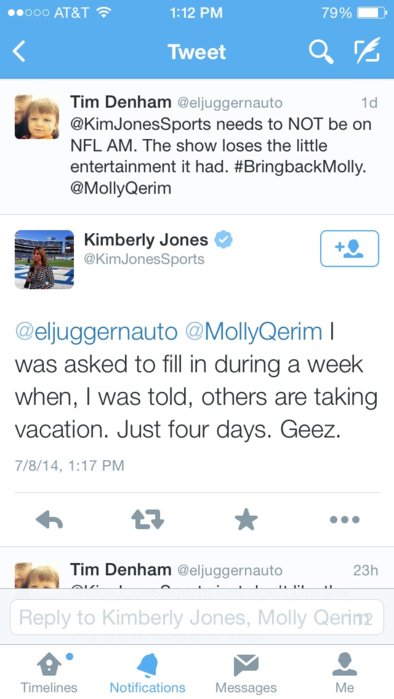Viewport: 394px width, 699px height.
Task: Open Tim Denham's avatar in the top tweet
Action: (x=37, y=117)
